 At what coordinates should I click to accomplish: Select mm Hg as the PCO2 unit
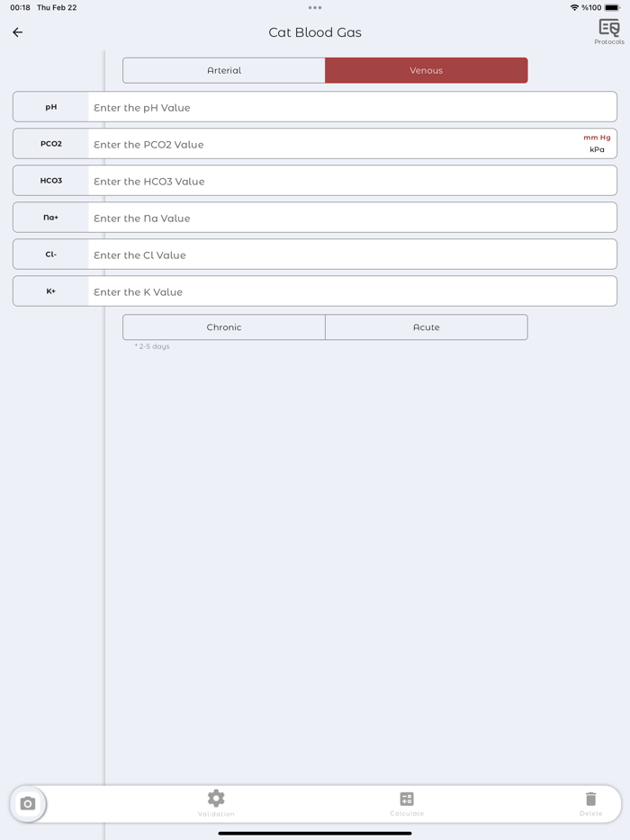click(x=596, y=138)
